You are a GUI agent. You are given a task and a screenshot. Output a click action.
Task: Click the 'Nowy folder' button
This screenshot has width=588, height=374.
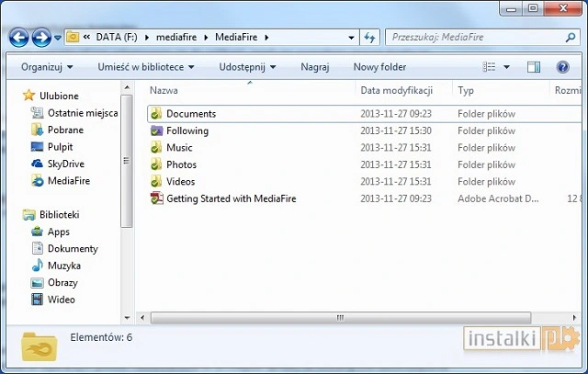[379, 67]
